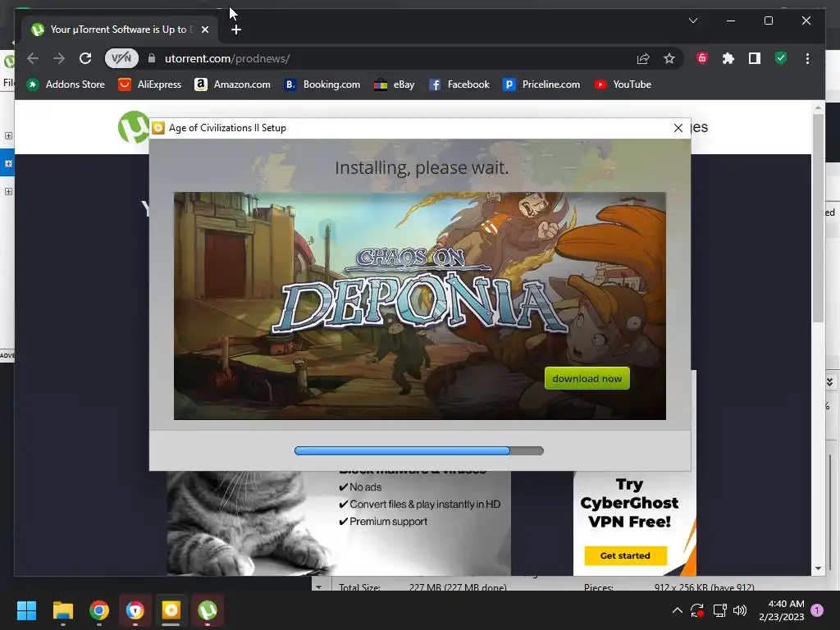Open the red lock extension icon
The height and width of the screenshot is (630, 840).
(x=702, y=58)
